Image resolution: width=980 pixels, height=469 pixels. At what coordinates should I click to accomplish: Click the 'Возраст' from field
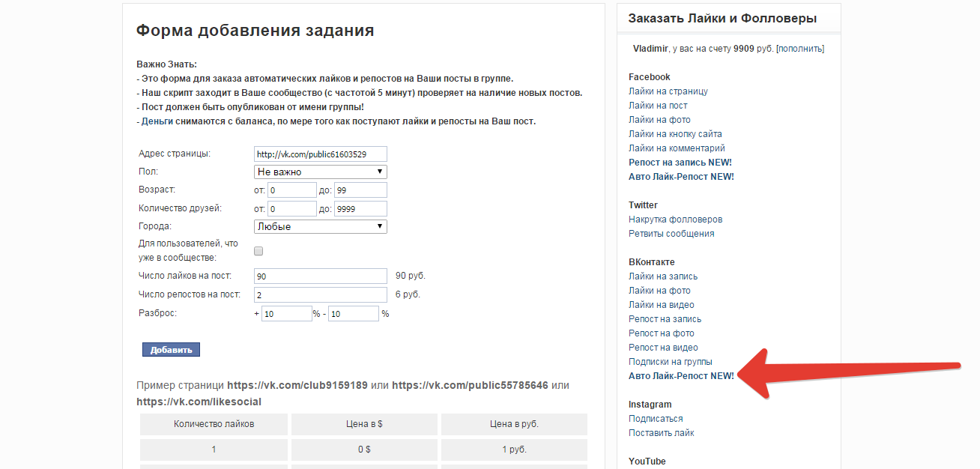tap(292, 190)
